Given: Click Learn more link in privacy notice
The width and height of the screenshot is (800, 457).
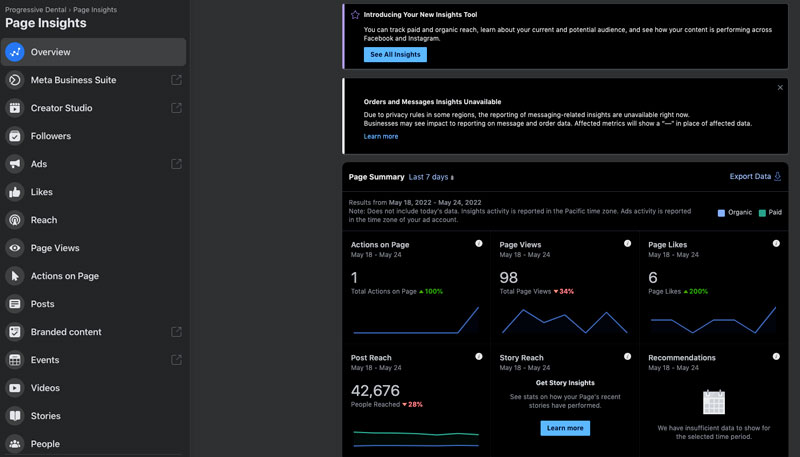Looking at the screenshot, I should click(x=381, y=137).
